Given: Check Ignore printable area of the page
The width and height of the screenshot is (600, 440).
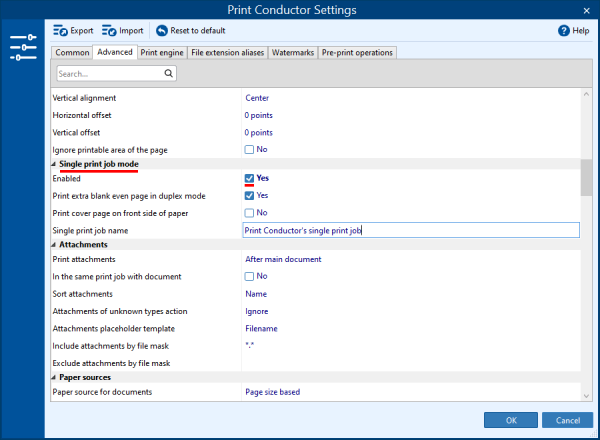Looking at the screenshot, I should (250, 149).
